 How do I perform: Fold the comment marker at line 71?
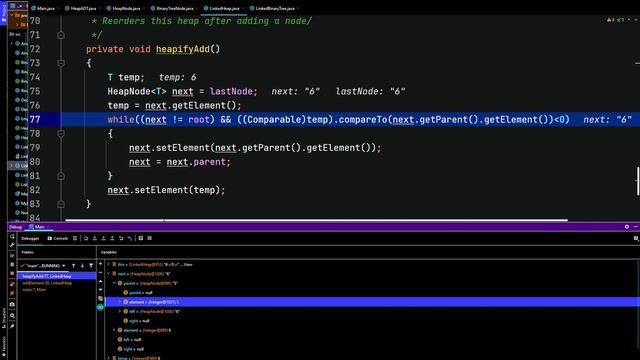61,35
